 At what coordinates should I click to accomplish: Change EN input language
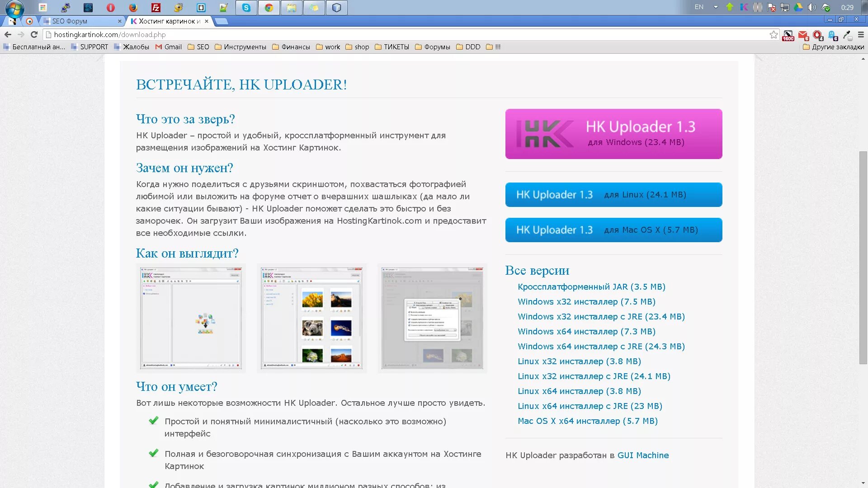tap(699, 7)
